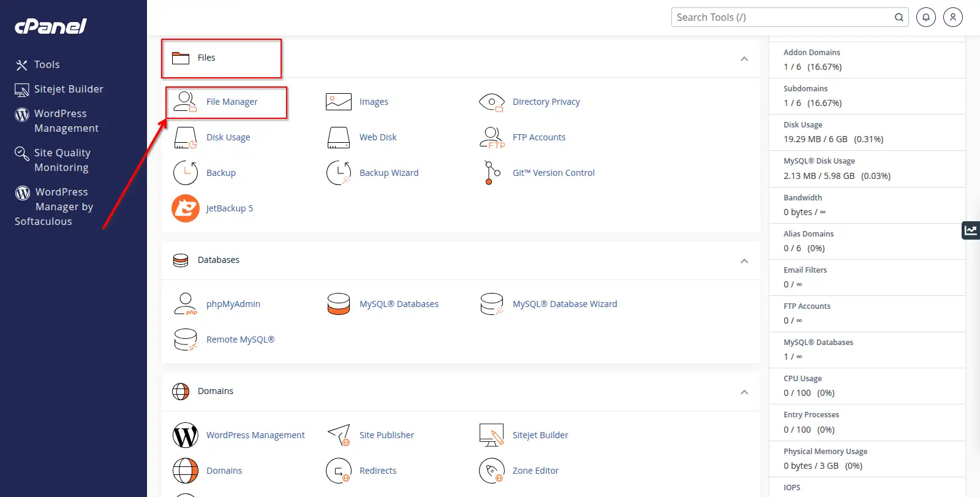
Task: Click the search magnifier icon
Action: (899, 17)
